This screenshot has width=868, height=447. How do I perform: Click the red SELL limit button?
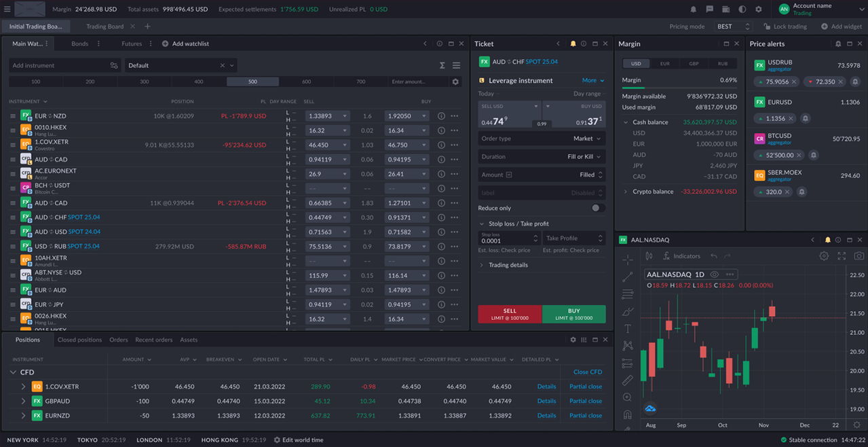coord(510,314)
